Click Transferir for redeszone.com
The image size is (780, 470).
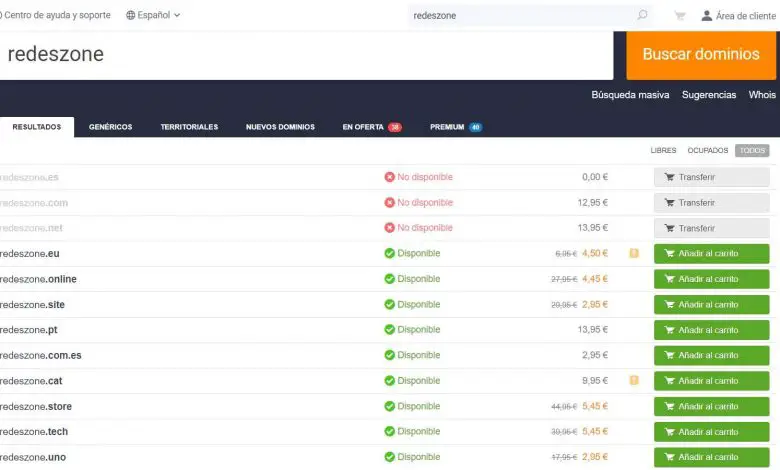(711, 202)
